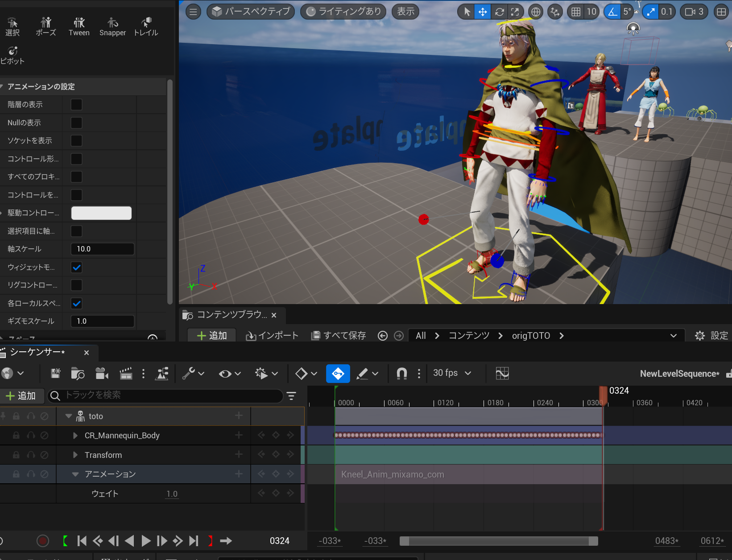Enable Nullの表示 checkbox
Viewport: 732px width, 560px height.
coord(77,123)
